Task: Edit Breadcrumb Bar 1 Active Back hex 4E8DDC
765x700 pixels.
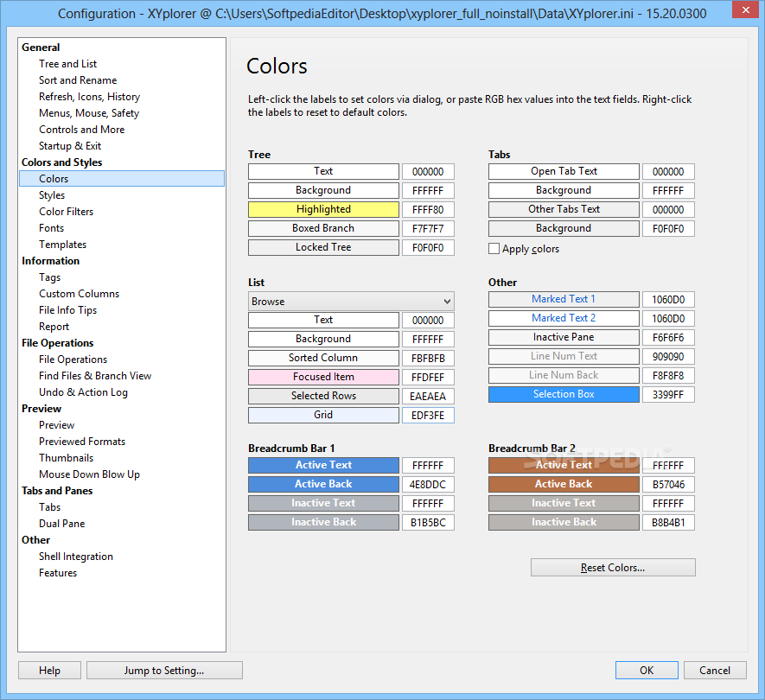Action: (428, 485)
